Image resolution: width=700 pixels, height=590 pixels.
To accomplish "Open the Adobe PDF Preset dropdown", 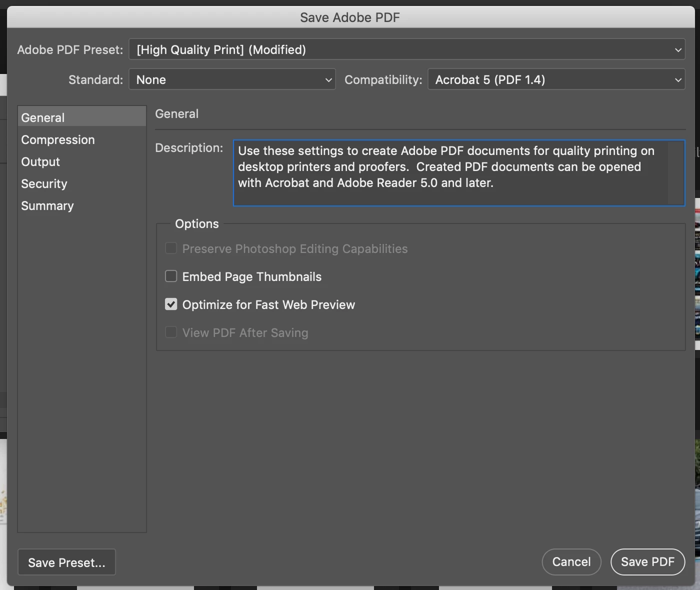I will click(407, 49).
